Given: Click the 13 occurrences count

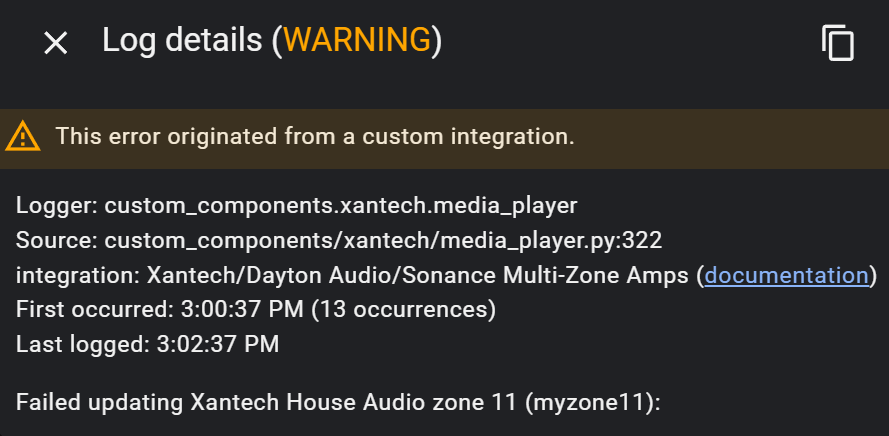Looking at the screenshot, I should pyautogui.click(x=405, y=309).
